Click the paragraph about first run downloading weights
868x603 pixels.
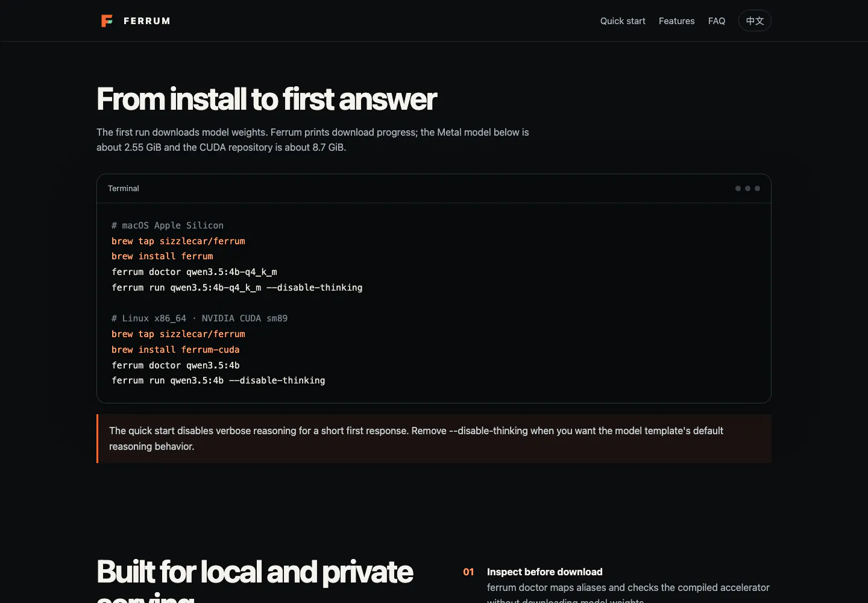[x=313, y=140]
